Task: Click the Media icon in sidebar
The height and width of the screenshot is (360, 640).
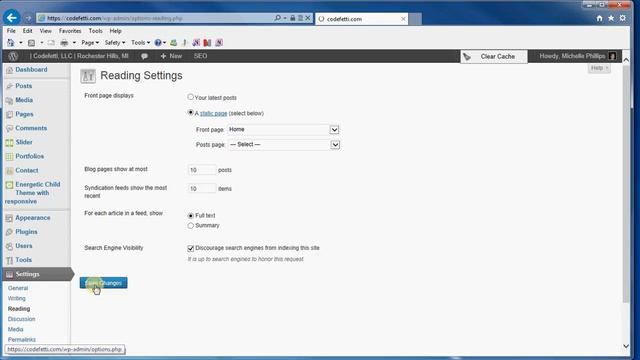Action: [9, 100]
